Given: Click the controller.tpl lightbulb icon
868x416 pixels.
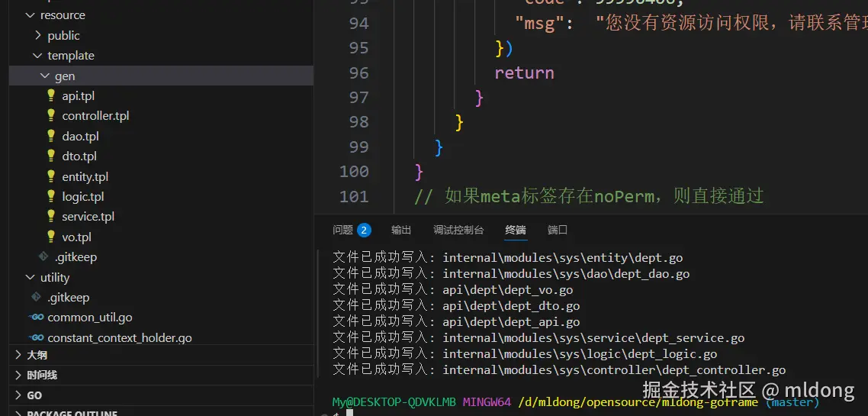Looking at the screenshot, I should (x=51, y=116).
